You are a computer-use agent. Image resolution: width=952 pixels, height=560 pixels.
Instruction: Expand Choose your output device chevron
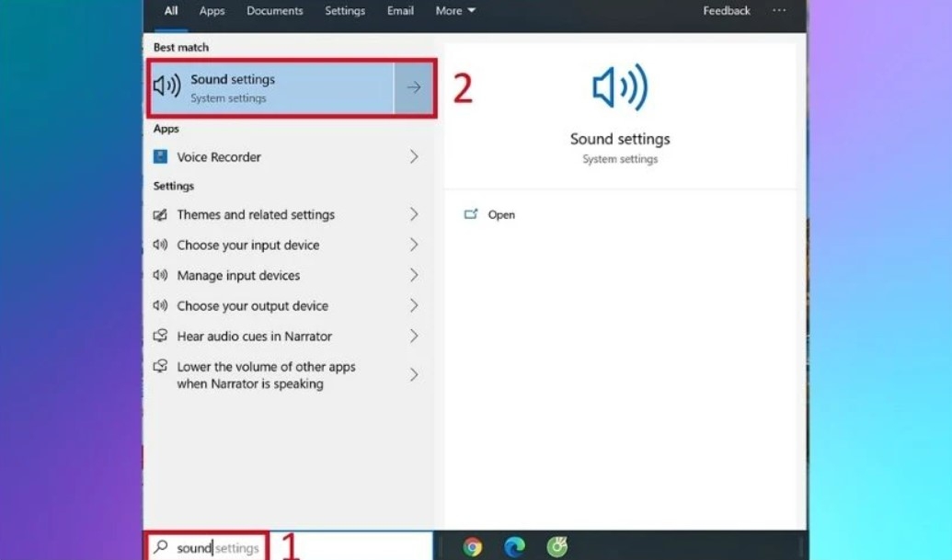(414, 306)
